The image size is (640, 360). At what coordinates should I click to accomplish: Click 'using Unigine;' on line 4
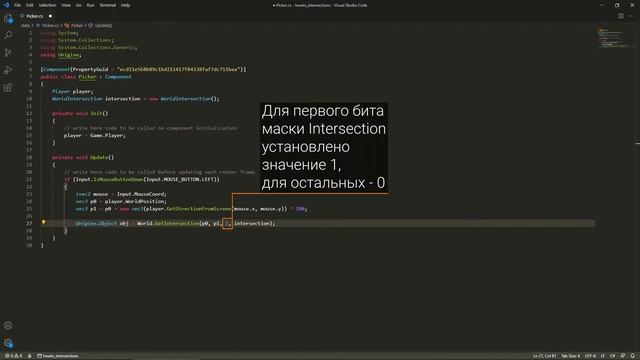coord(61,55)
